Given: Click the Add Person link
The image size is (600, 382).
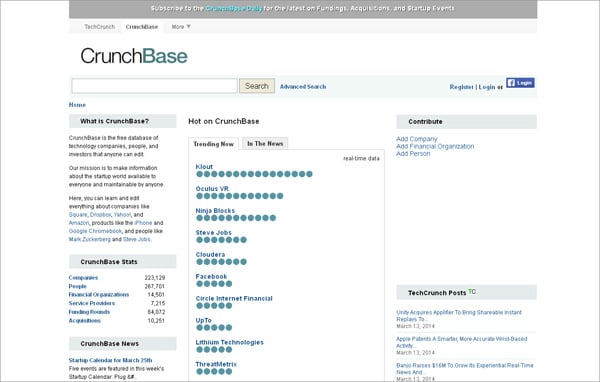Looking at the screenshot, I should (x=413, y=153).
